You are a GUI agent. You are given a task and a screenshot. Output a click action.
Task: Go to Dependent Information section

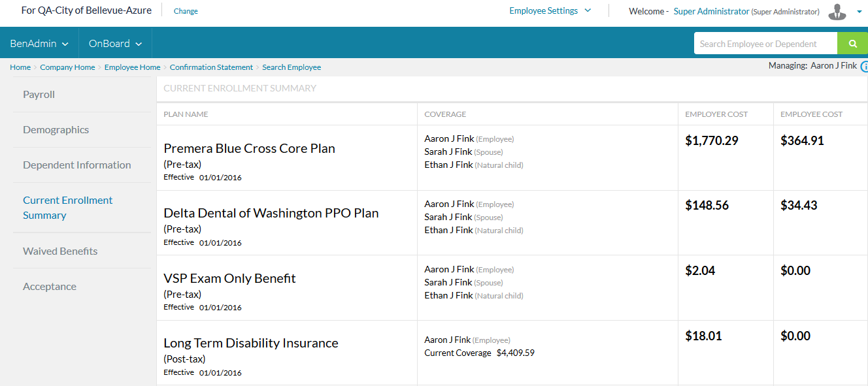(x=82, y=165)
